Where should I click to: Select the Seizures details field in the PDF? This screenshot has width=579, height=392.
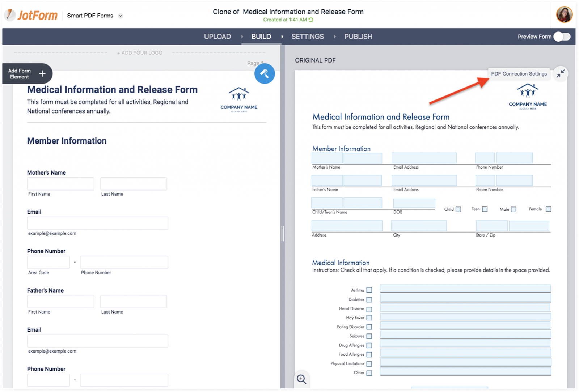pyautogui.click(x=465, y=335)
